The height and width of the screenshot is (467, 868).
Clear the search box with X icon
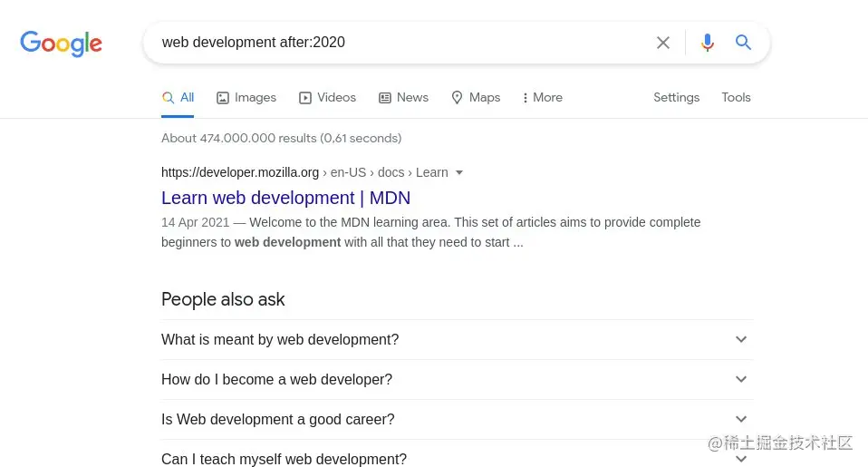click(662, 43)
